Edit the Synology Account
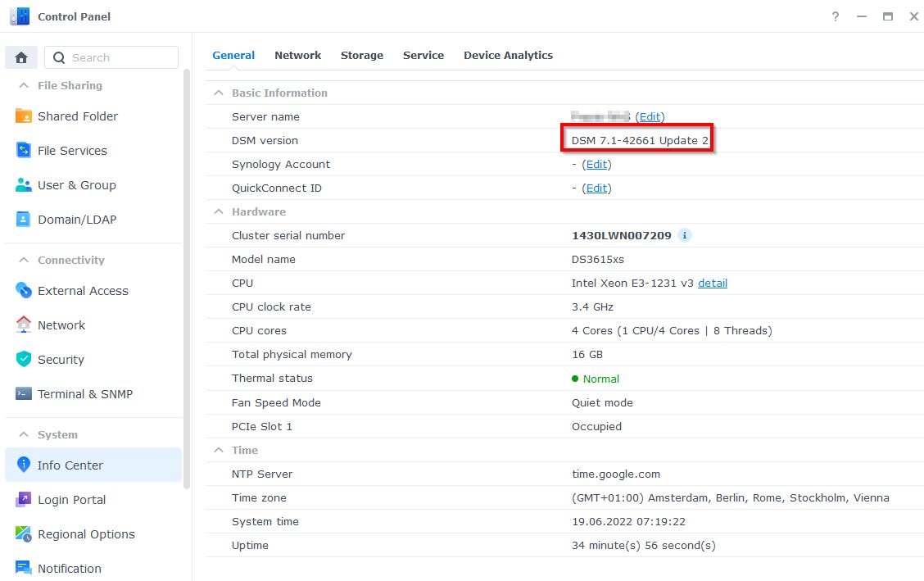Viewport: 924px width, 581px height. coord(596,165)
